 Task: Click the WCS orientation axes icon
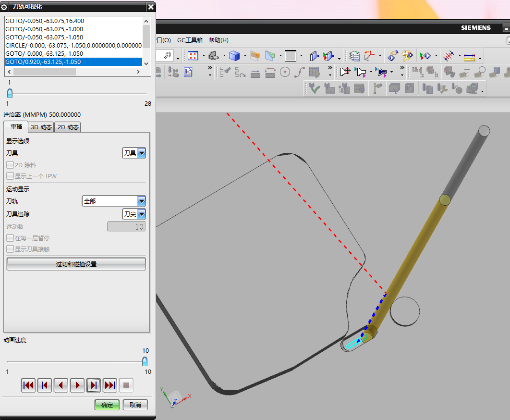point(369,56)
